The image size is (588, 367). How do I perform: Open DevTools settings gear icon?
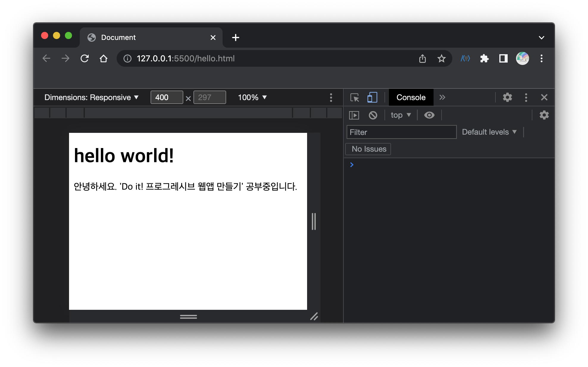(x=507, y=97)
